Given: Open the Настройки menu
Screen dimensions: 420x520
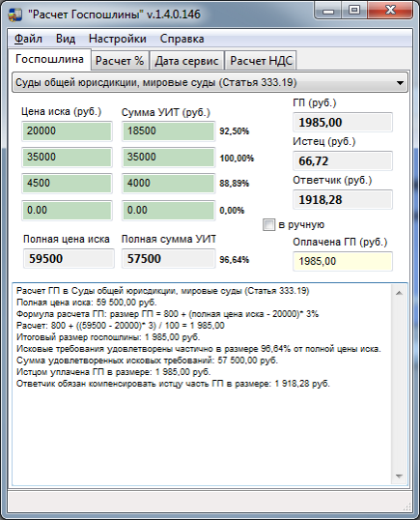Looking at the screenshot, I should (x=118, y=39).
